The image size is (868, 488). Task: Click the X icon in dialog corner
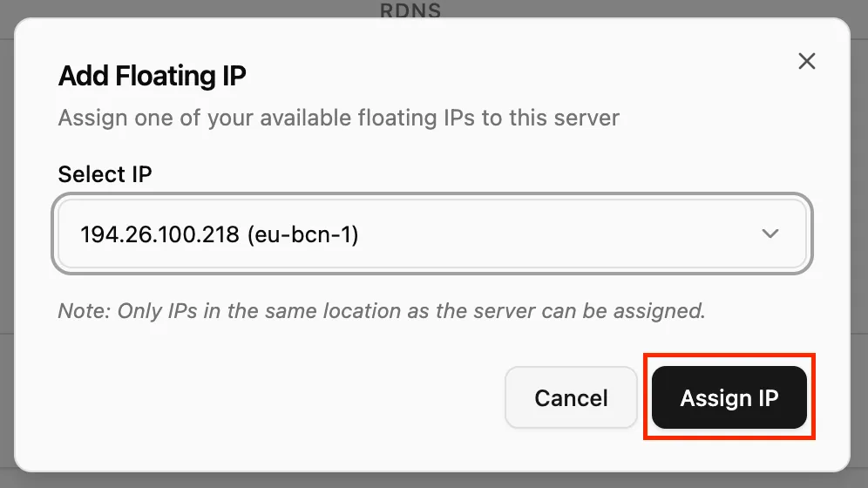[x=807, y=61]
